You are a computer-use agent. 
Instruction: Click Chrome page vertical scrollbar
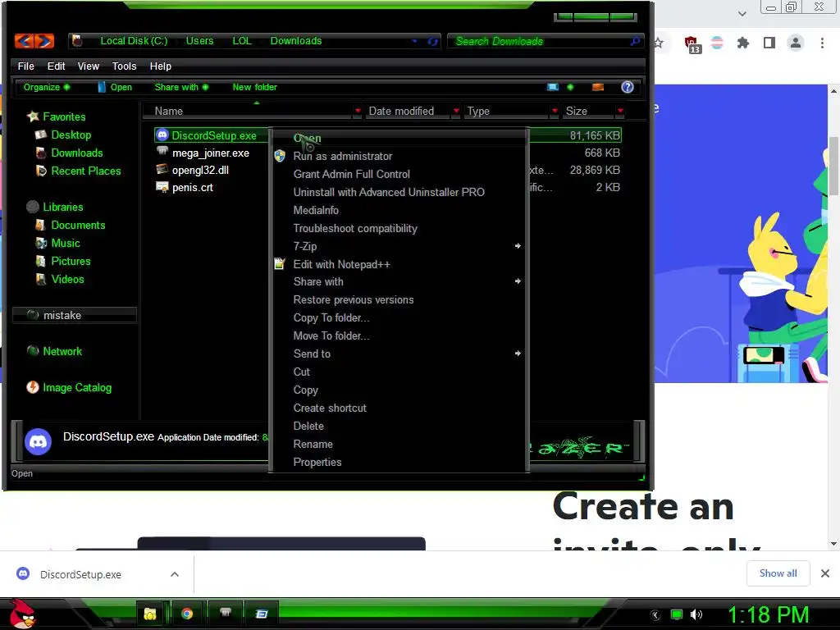tap(833, 166)
